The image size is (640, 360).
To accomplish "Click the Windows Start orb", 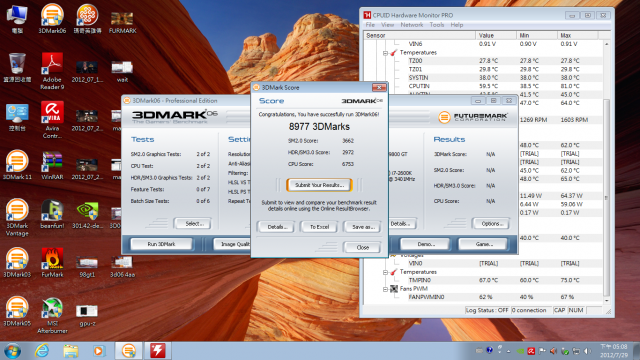I will [x=12, y=351].
